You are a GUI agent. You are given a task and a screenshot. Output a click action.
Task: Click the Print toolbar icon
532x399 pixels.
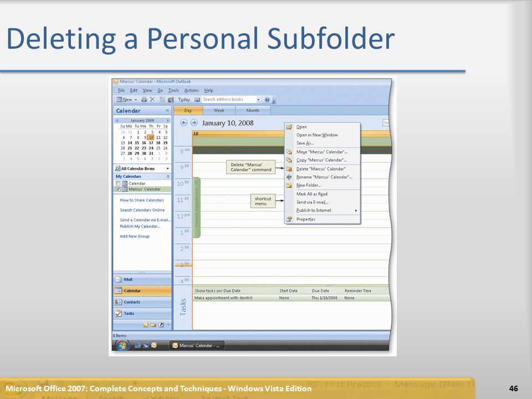click(x=144, y=99)
